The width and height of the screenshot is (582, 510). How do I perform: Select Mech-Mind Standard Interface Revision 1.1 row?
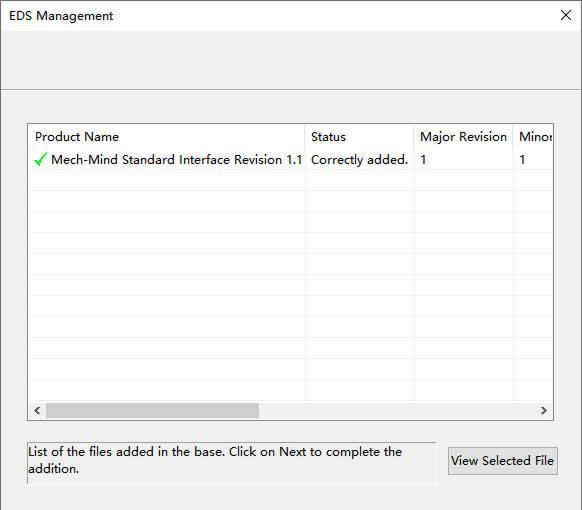pyautogui.click(x=291, y=160)
